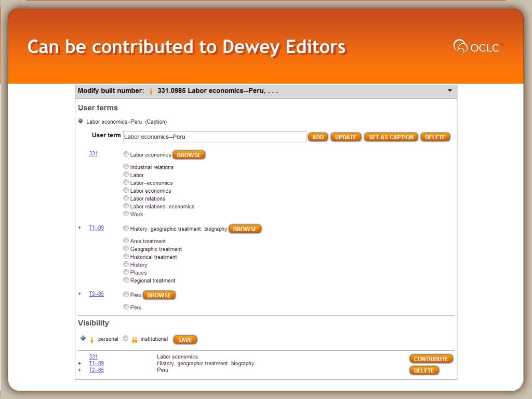This screenshot has width=532, height=399.
Task: Click BROWSE beside History, geographic treatment, biography
Action: point(245,229)
